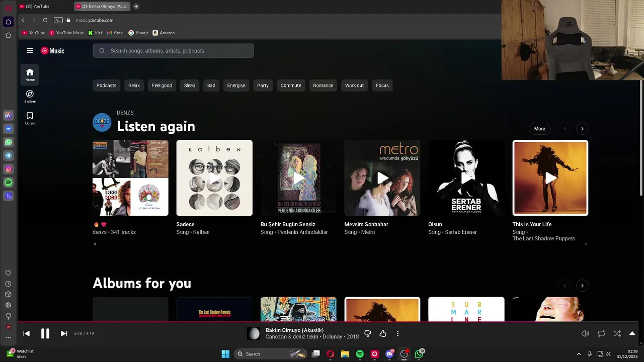This screenshot has height=362, width=644.
Task: Like the song Baktın Olmuyo
Action: (383, 333)
